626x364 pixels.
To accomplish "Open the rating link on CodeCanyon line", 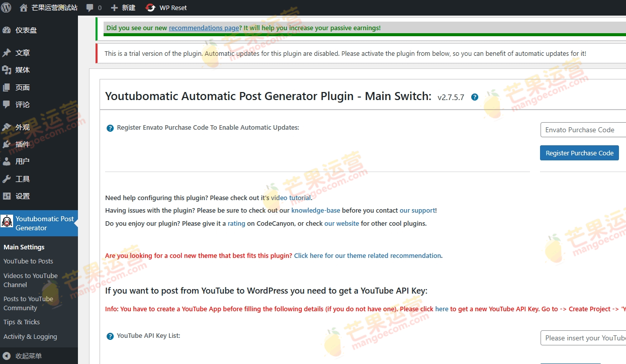I will click(236, 223).
